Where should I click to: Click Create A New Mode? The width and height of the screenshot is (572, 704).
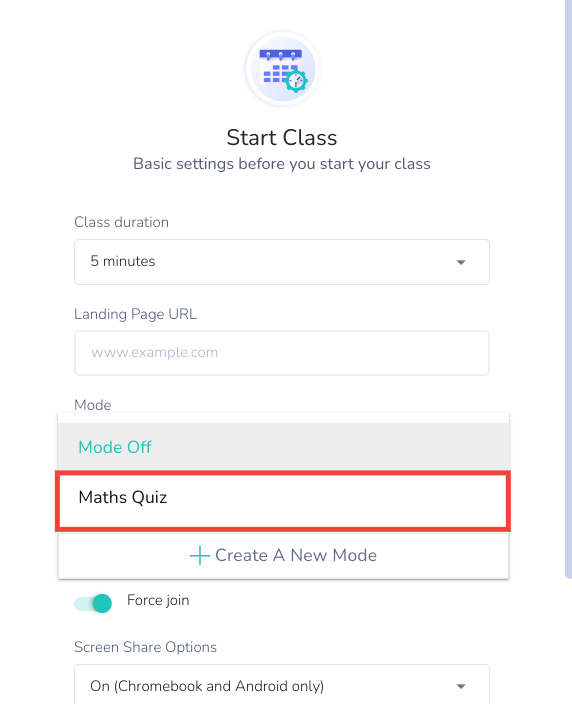(284, 555)
